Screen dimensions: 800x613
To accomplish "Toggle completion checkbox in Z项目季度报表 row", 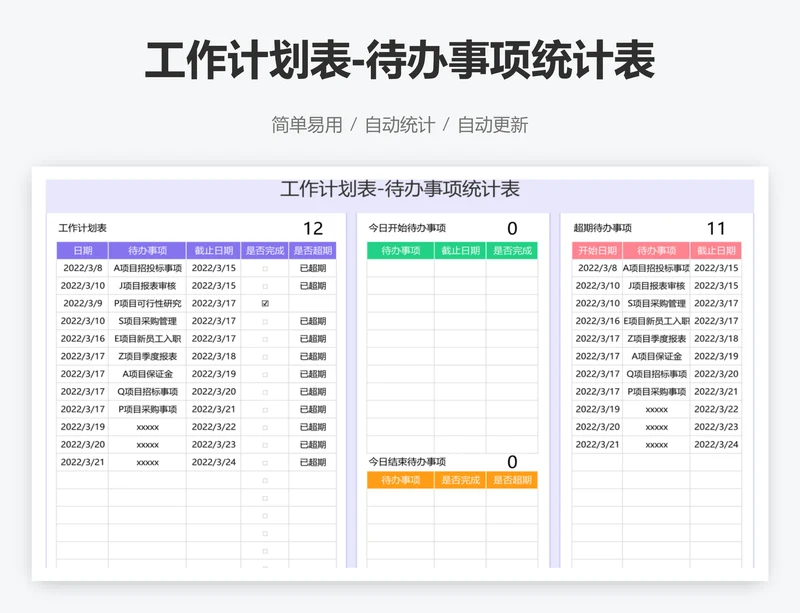I will (x=265, y=356).
